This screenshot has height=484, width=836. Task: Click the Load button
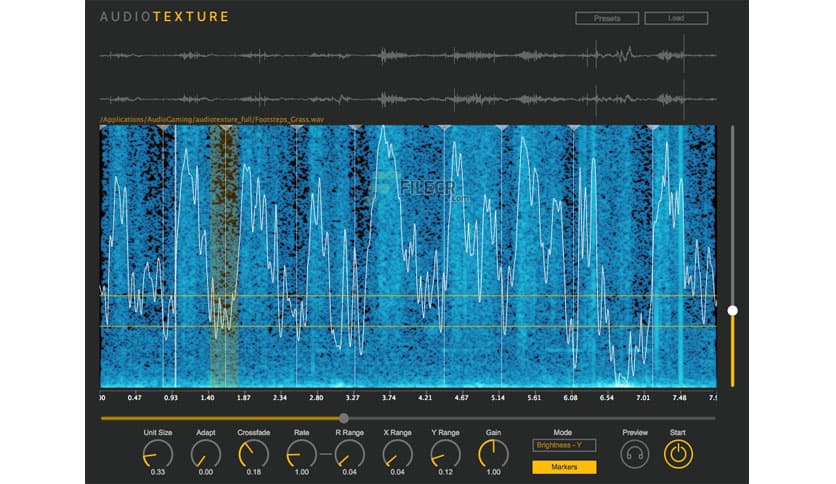(x=676, y=18)
